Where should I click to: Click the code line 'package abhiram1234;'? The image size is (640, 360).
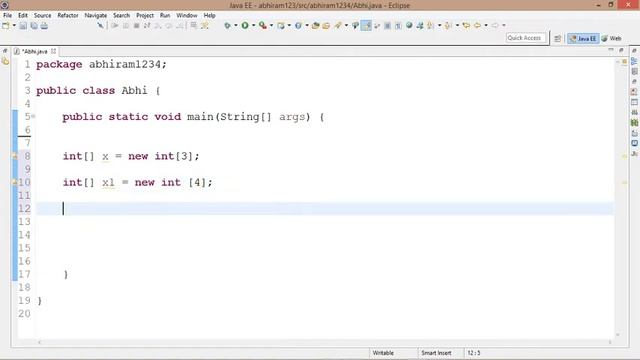click(101, 64)
